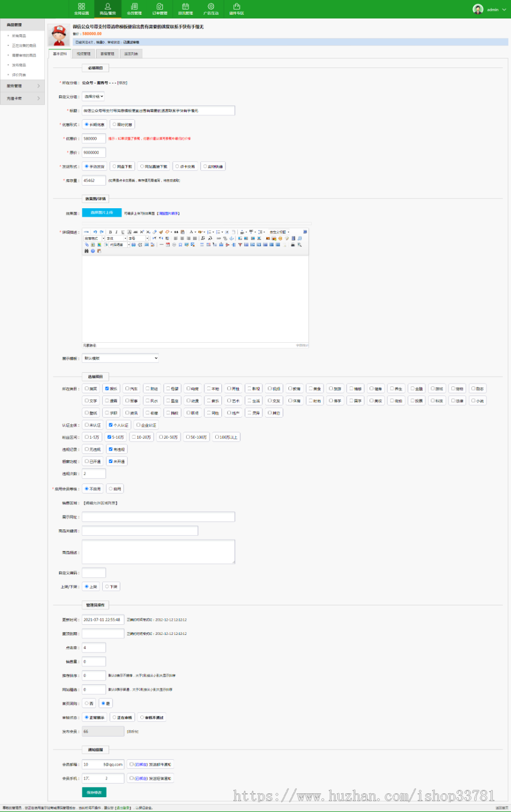
Task: Toggle underline formatting in editor
Action: tap(123, 232)
